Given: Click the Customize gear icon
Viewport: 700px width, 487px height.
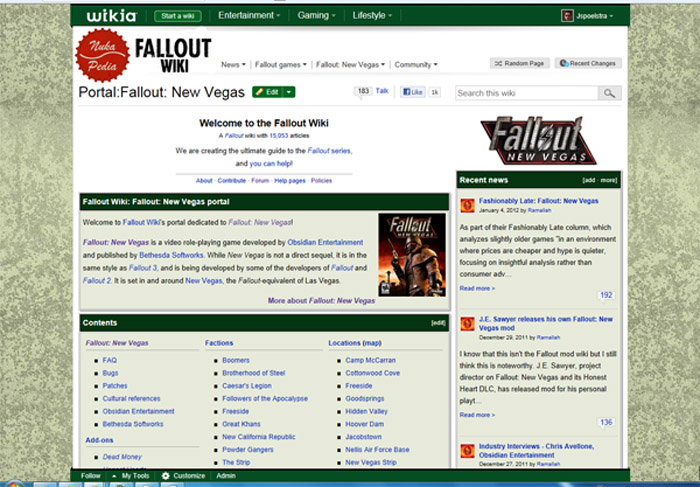Looking at the screenshot, I should [x=166, y=476].
